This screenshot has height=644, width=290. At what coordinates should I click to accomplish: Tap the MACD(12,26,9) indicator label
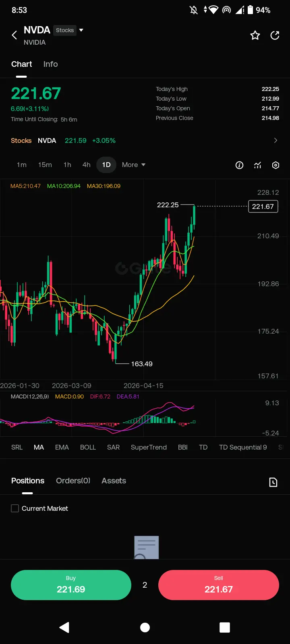click(30, 396)
